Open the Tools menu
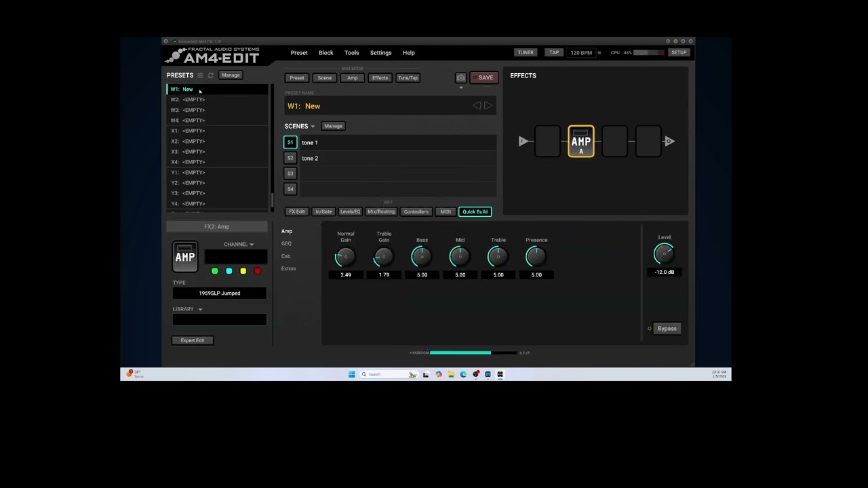Viewport: 868px width, 488px height. pyautogui.click(x=352, y=53)
